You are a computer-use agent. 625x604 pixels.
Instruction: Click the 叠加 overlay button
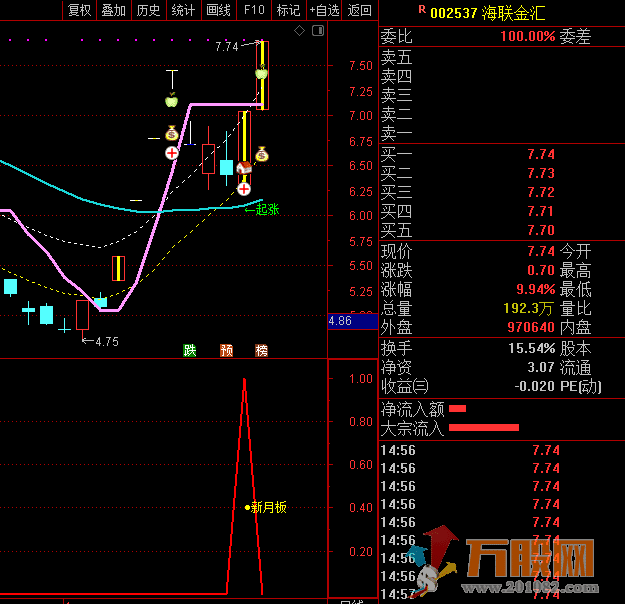[114, 10]
